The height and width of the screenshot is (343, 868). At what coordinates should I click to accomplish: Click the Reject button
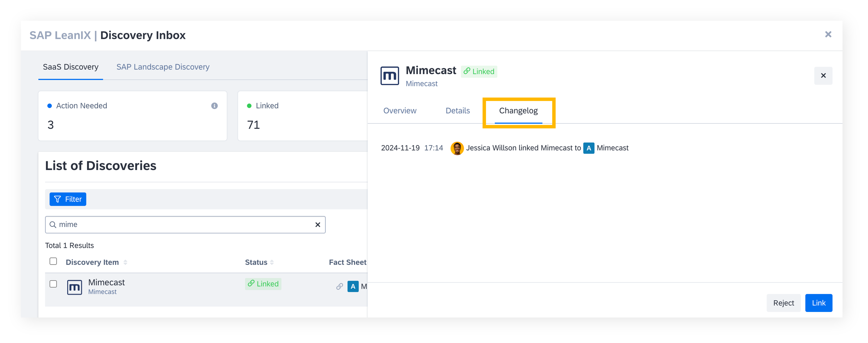click(783, 303)
